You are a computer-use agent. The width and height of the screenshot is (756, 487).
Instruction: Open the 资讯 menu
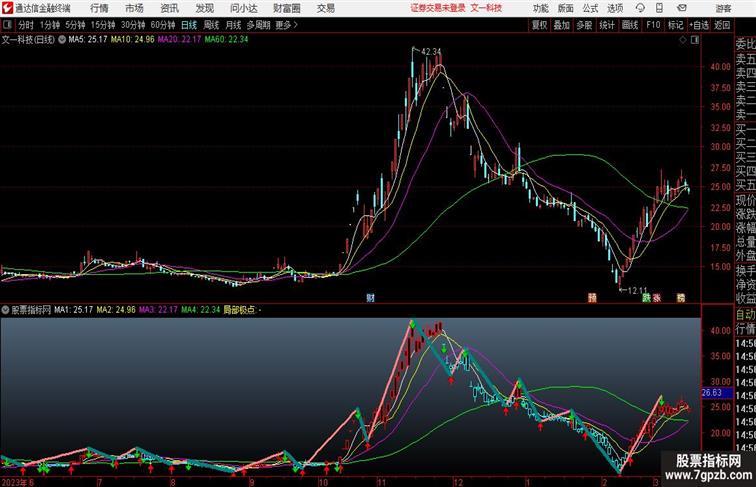[x=170, y=8]
